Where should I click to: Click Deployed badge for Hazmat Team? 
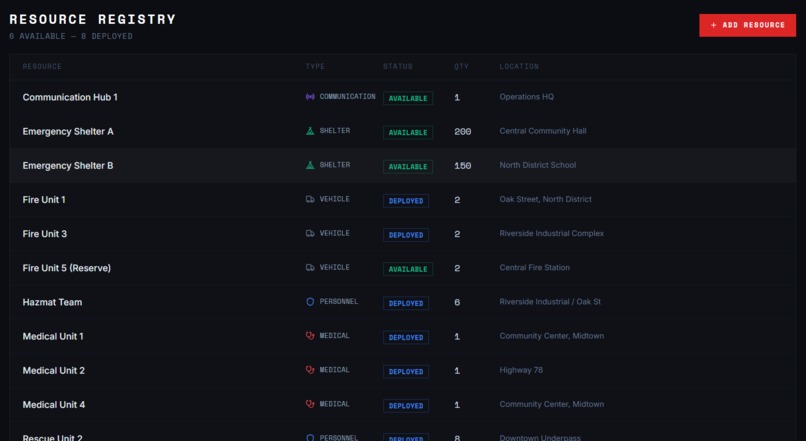click(406, 303)
